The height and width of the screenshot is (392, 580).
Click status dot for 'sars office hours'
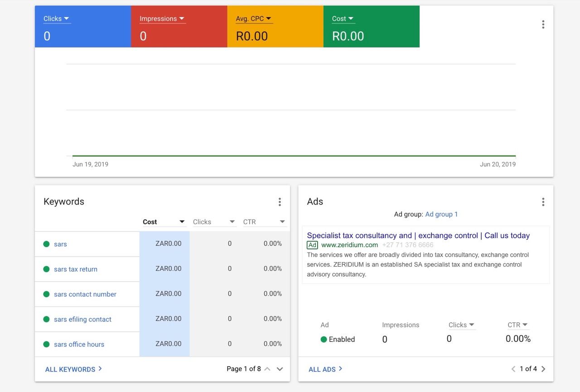click(x=46, y=344)
